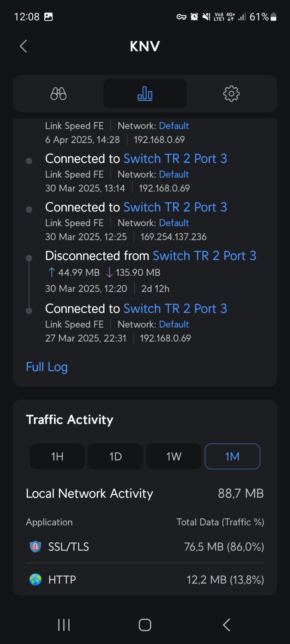Open Switch TR 2 Port 3 in Disconnected entry
The height and width of the screenshot is (644, 290).
pos(204,256)
